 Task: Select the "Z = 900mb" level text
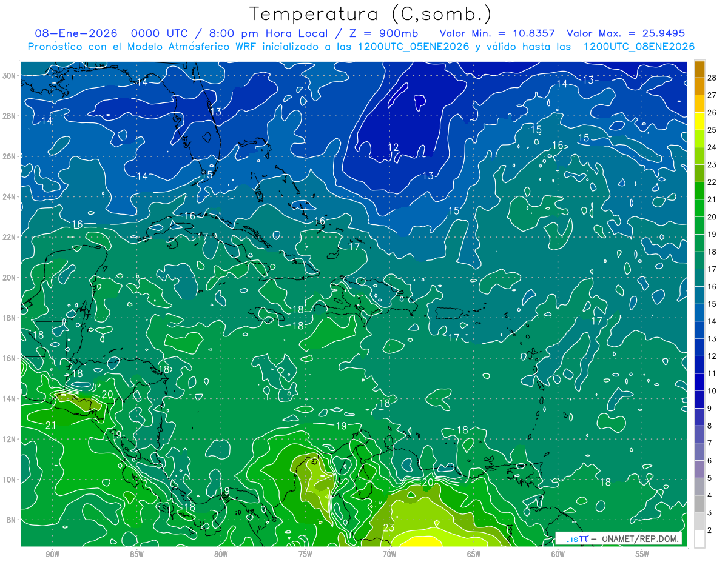click(x=384, y=33)
